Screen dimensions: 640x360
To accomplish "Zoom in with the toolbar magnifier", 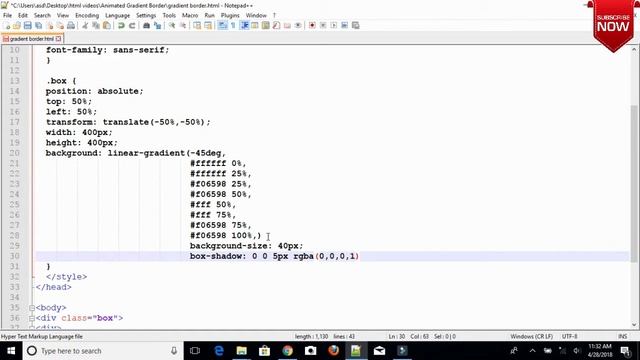I will pos(172,25).
